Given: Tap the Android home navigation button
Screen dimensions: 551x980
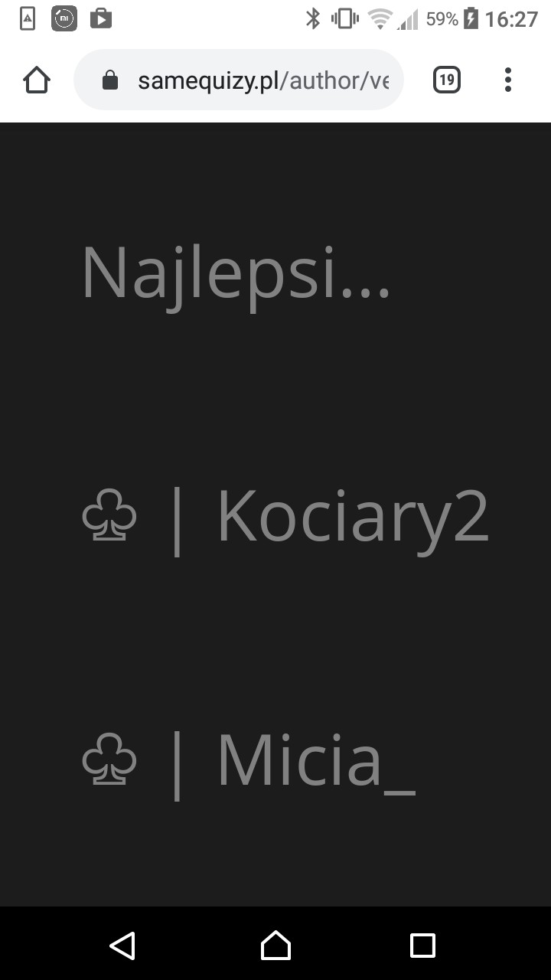Looking at the screenshot, I should point(275,945).
